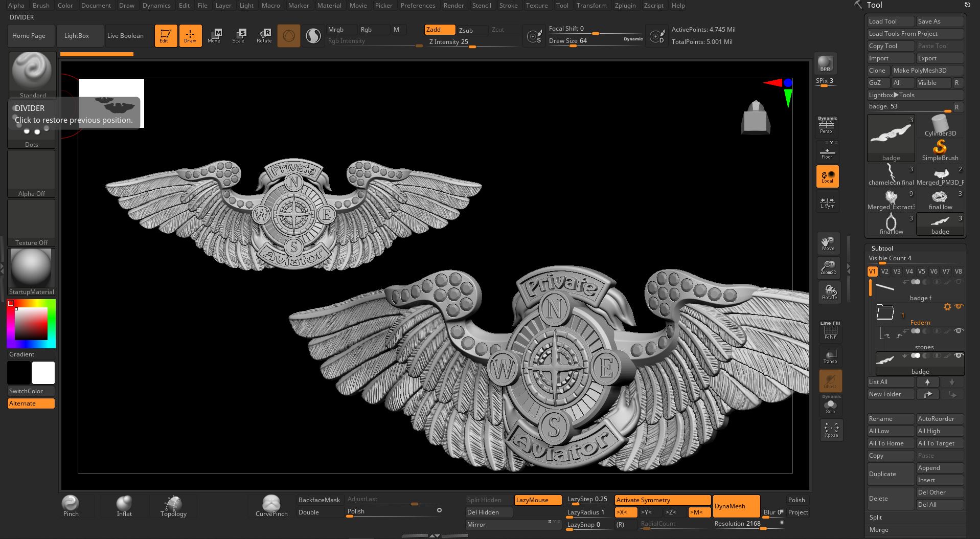The width and height of the screenshot is (980, 539).
Task: Open the StartupMaterial selector
Action: click(x=32, y=272)
